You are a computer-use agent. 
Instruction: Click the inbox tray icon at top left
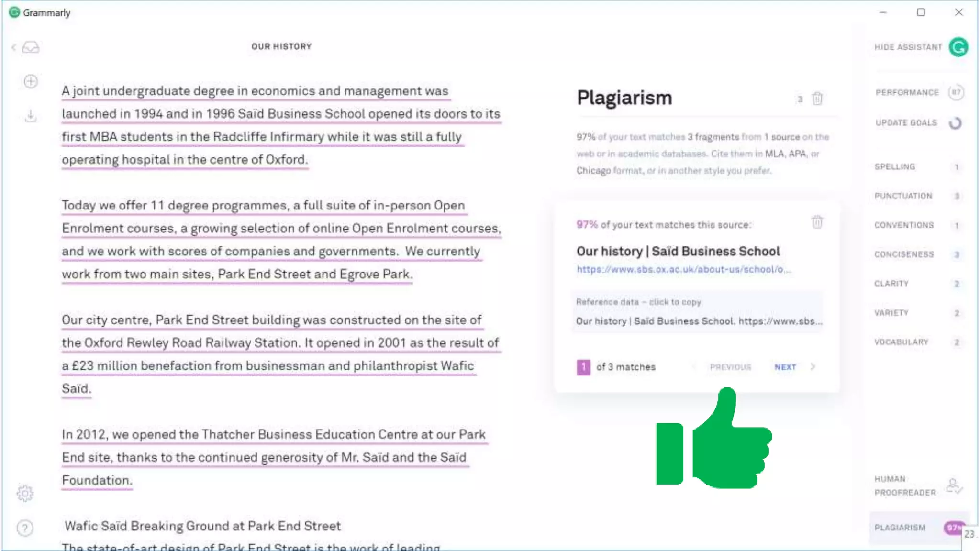pyautogui.click(x=31, y=47)
